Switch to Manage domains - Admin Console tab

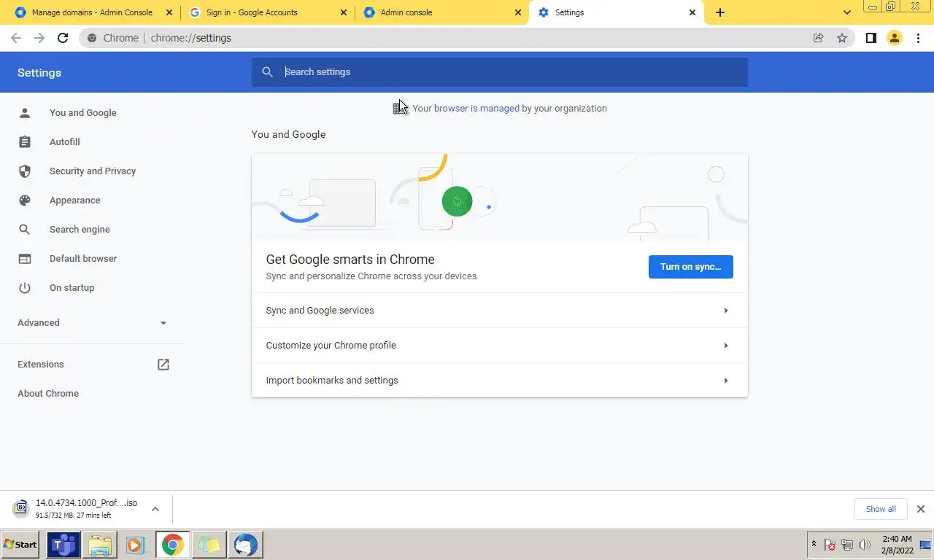click(x=92, y=12)
